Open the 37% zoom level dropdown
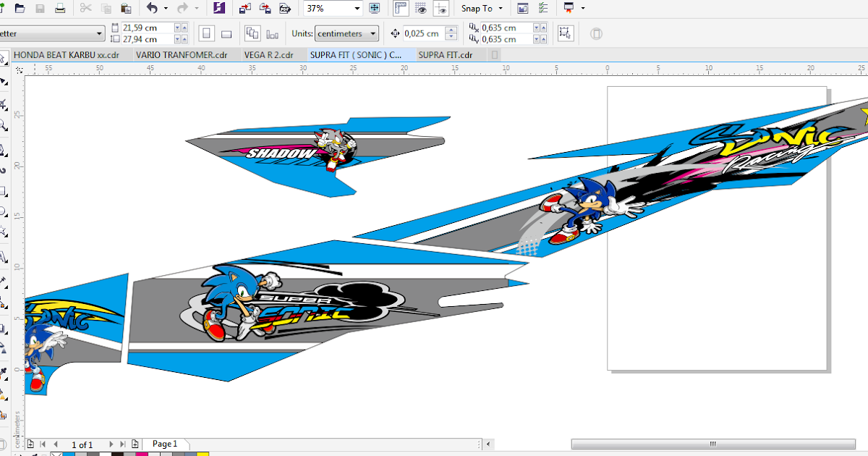 coord(357,9)
